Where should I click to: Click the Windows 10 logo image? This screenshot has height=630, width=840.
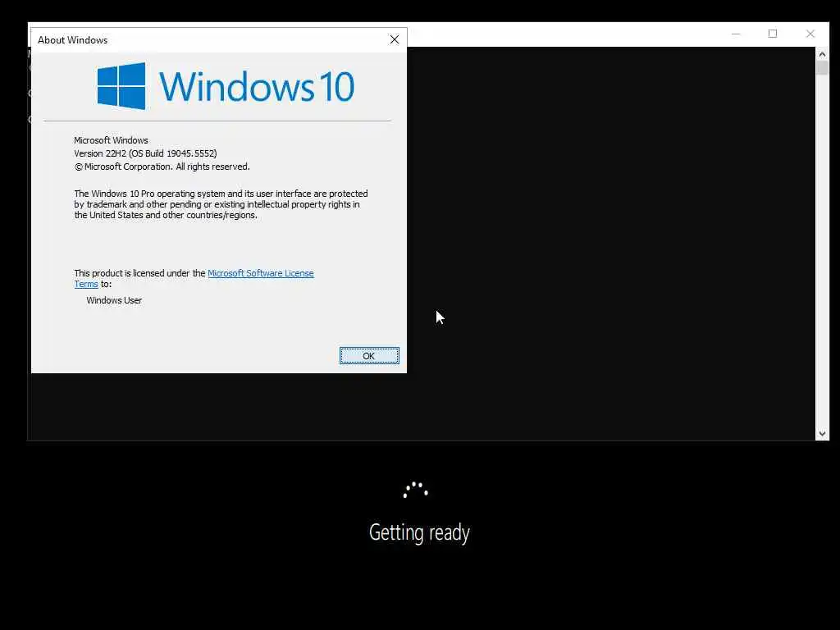pyautogui.click(x=226, y=85)
